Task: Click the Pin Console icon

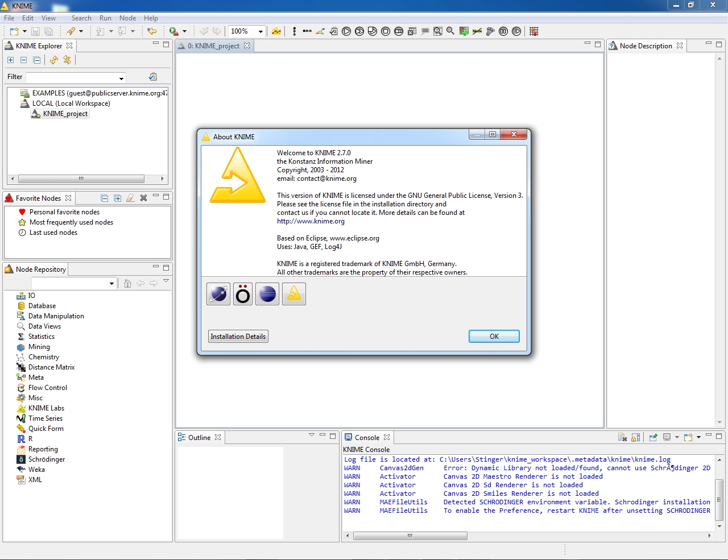Action: tap(653, 437)
